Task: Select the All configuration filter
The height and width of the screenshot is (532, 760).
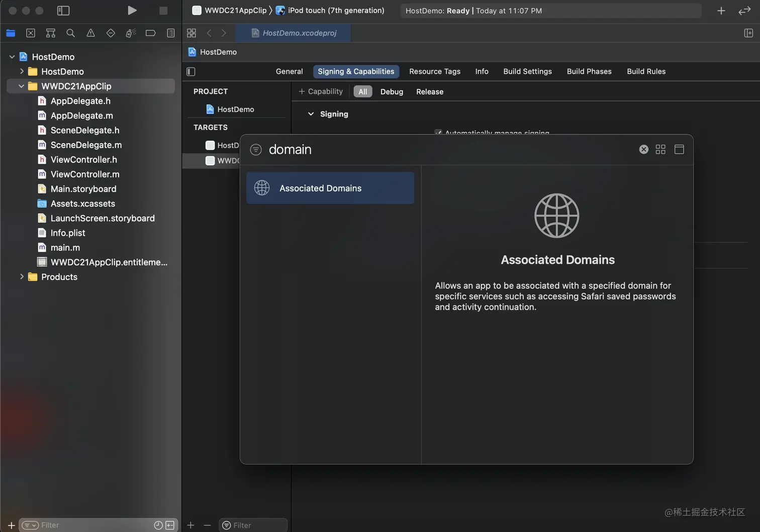Action: [x=362, y=91]
